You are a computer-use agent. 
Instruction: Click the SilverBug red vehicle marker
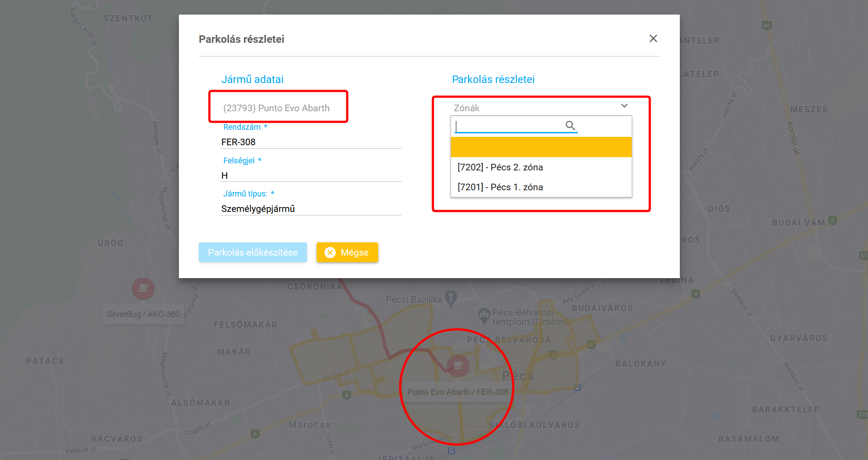point(143,289)
